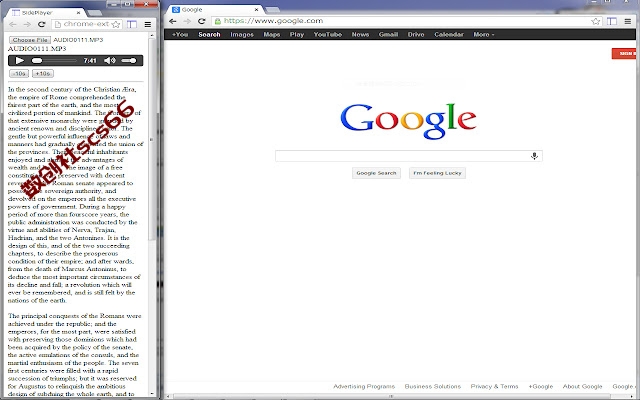Image resolution: width=640 pixels, height=400 pixels.
Task: Open new tab in SidePlayer window
Action: tap(94, 13)
